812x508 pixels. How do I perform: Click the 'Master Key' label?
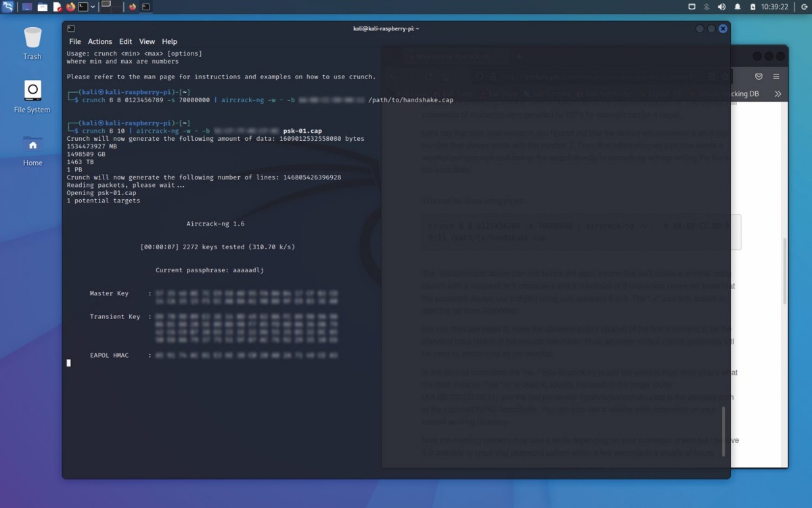coord(109,293)
